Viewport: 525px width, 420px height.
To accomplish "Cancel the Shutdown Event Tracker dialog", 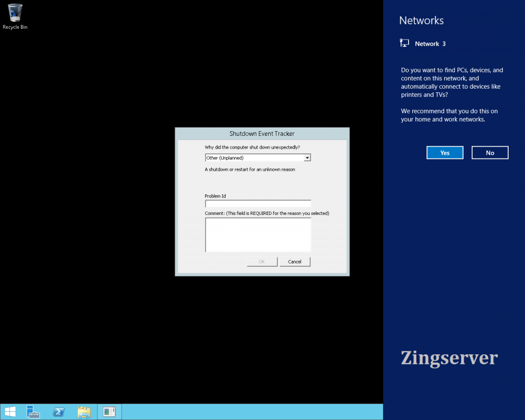I will pyautogui.click(x=295, y=262).
